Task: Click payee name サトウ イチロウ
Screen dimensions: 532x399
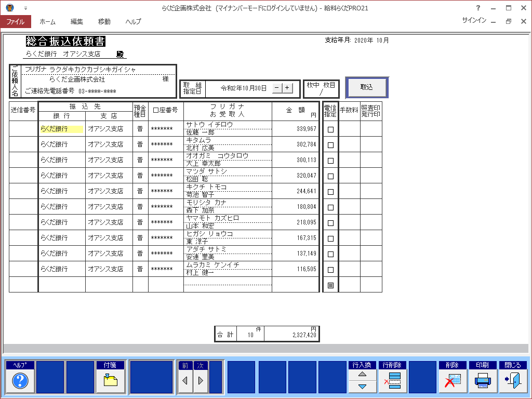Action: point(209,125)
